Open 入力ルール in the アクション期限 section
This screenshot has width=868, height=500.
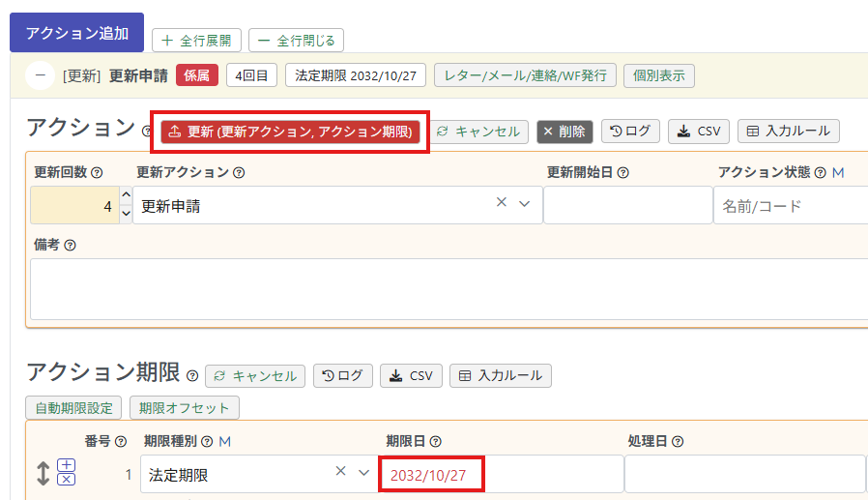click(x=501, y=375)
